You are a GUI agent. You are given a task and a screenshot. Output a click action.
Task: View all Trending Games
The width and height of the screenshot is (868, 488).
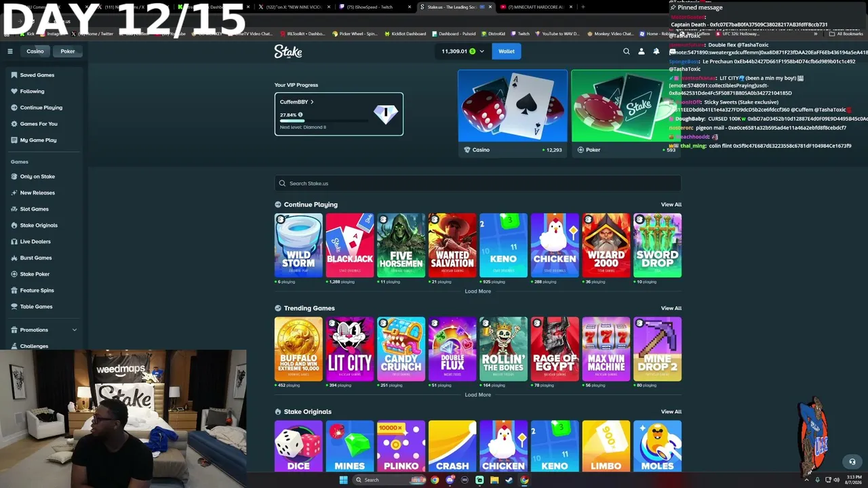click(x=671, y=308)
